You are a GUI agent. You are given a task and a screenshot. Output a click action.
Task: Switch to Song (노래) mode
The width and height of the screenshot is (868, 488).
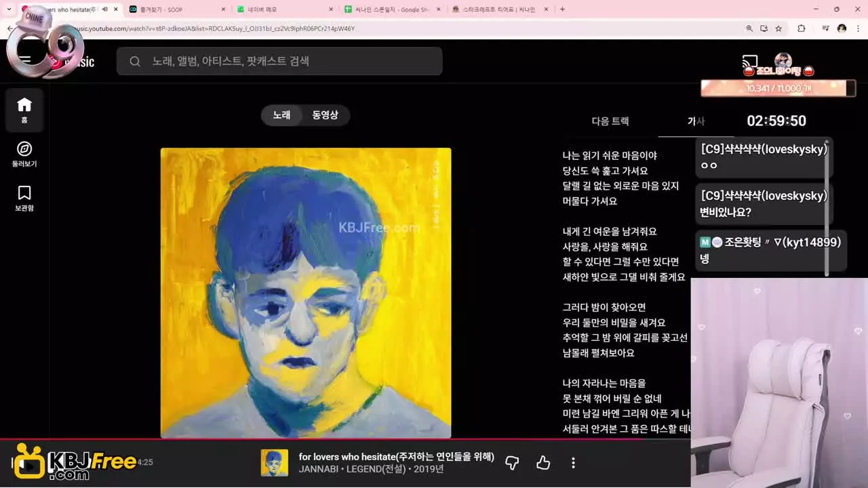281,115
